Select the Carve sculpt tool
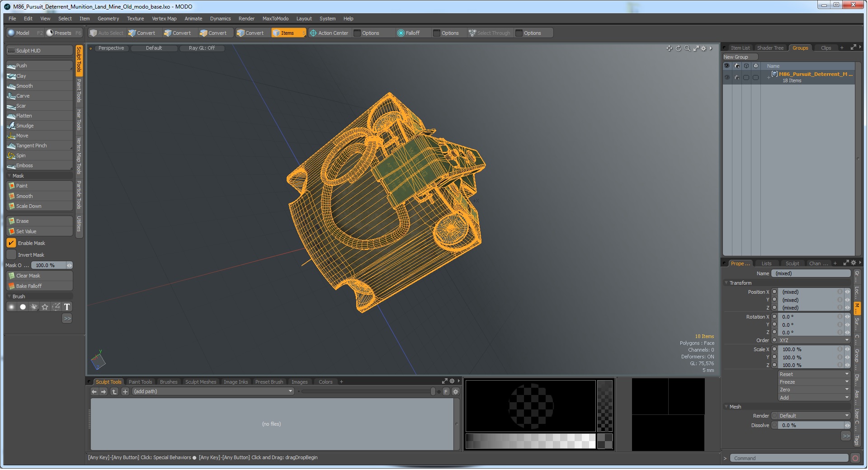868x470 pixels. click(39, 96)
